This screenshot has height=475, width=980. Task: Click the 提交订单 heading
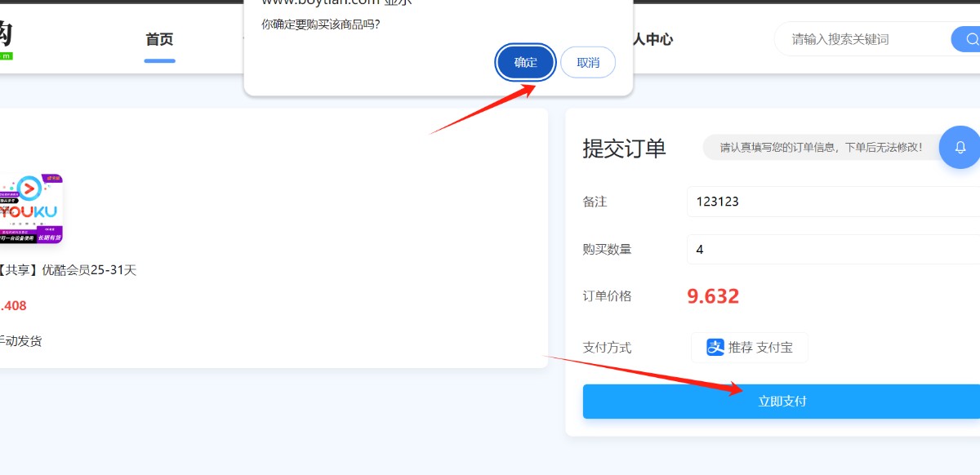click(624, 149)
